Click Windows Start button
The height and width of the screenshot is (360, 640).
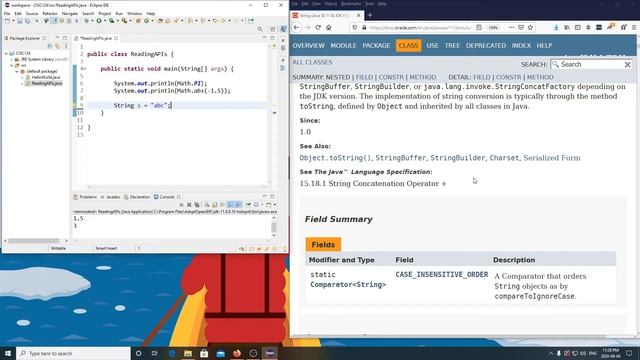[8, 353]
